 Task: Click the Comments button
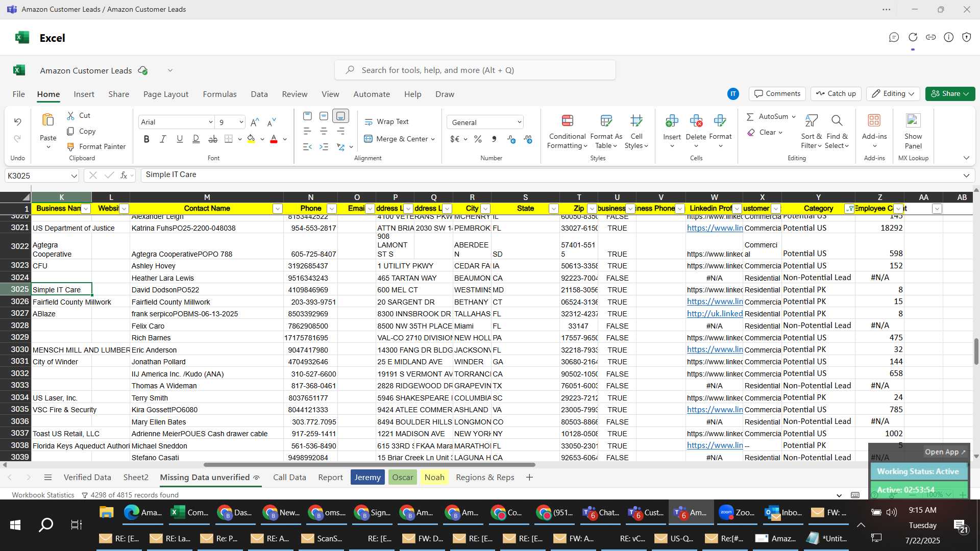(x=777, y=93)
